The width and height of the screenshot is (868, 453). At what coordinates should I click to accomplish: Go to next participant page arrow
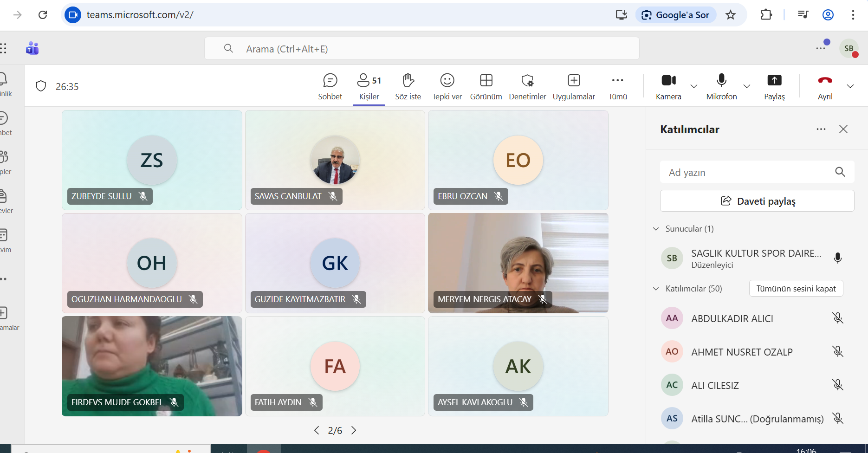354,430
